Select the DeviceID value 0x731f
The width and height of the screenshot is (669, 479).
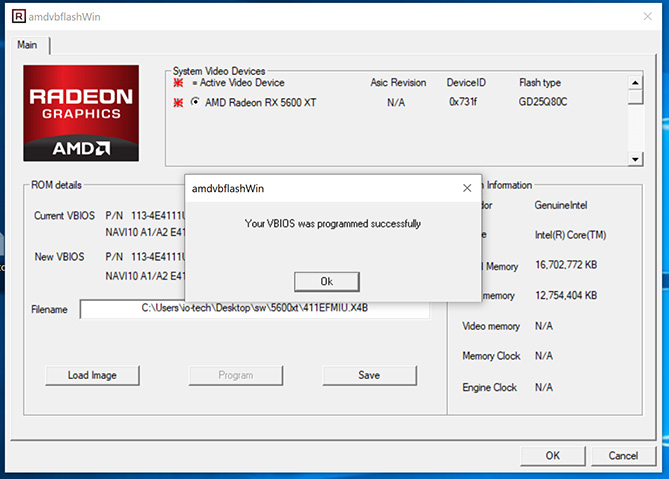pyautogui.click(x=463, y=102)
